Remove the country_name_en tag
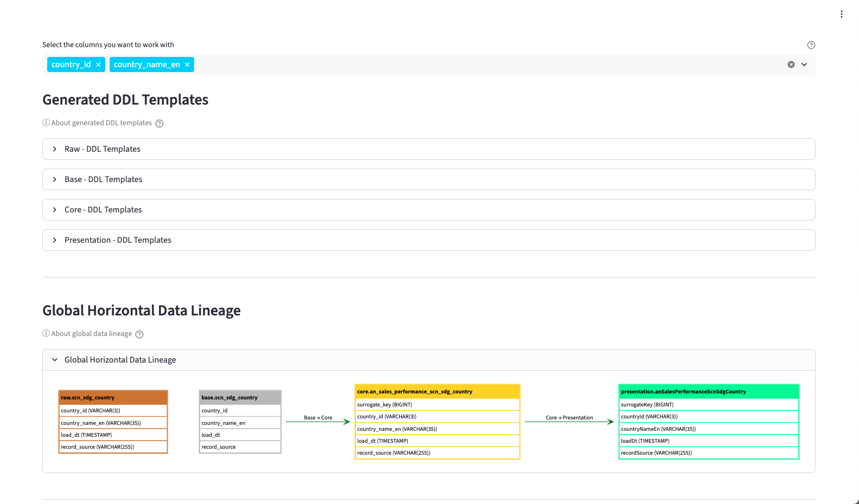Screen dimensions: 859x504 click(x=187, y=64)
